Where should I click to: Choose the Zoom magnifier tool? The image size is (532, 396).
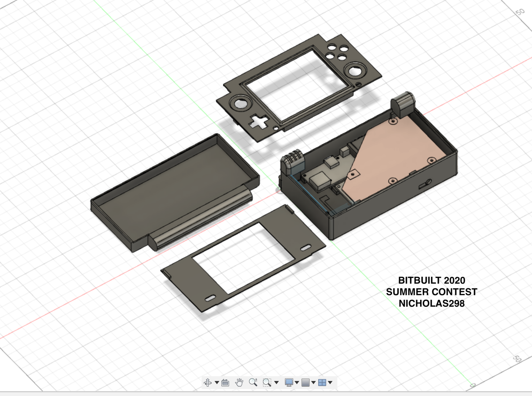pyautogui.click(x=253, y=382)
